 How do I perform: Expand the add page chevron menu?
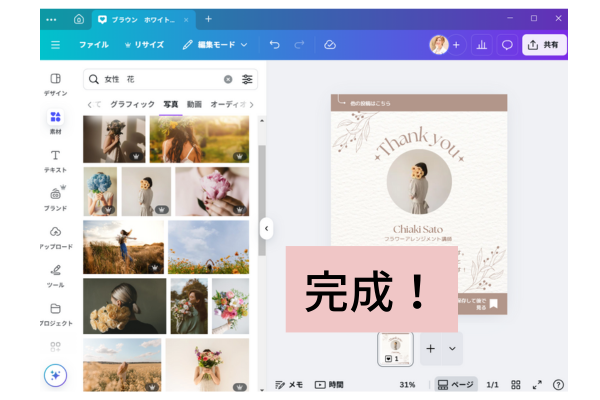[452, 348]
